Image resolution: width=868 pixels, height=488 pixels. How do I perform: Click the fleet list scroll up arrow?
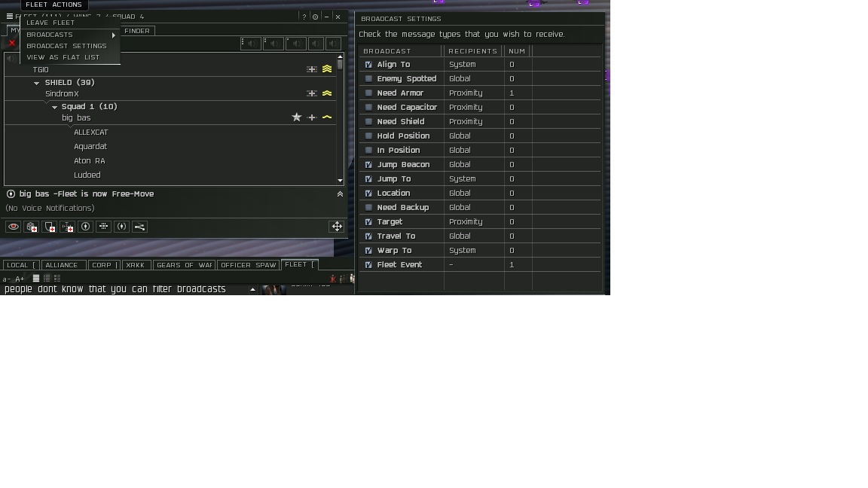[340, 56]
